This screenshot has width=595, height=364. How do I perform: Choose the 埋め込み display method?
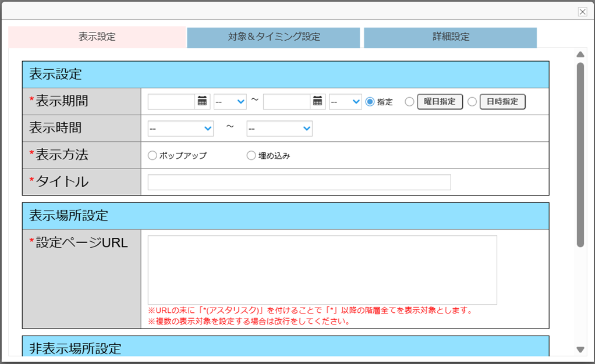(x=251, y=155)
